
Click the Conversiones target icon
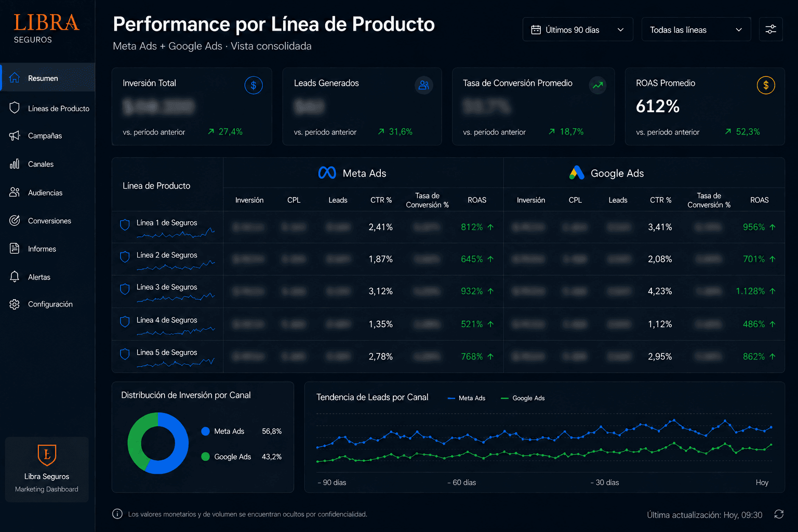click(x=15, y=220)
